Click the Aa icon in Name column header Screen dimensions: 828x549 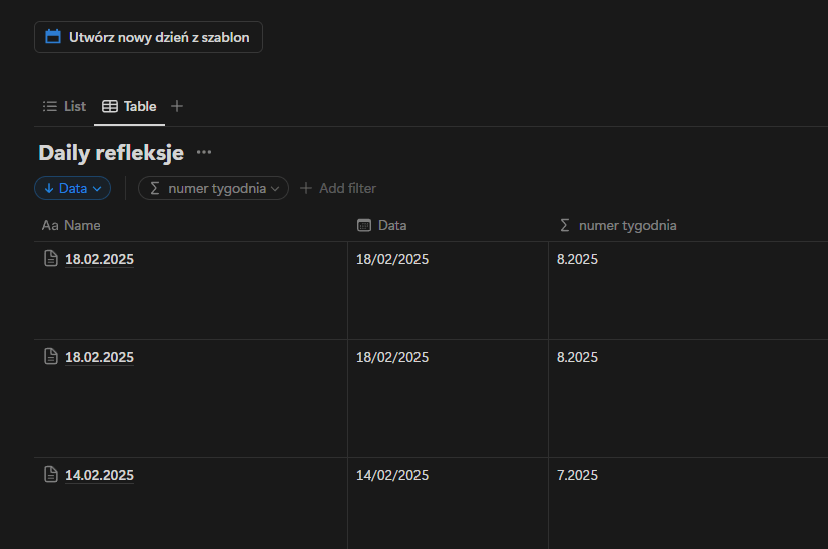pyautogui.click(x=50, y=226)
